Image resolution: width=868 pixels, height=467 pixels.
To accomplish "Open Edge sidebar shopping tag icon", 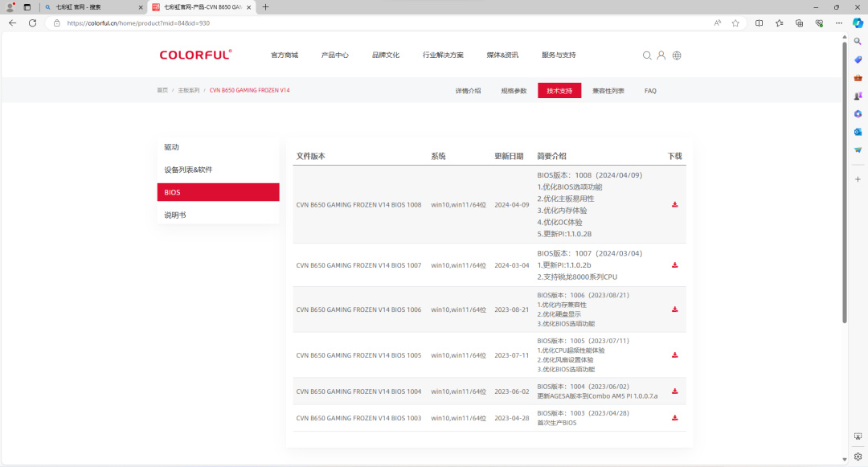I will [x=858, y=59].
